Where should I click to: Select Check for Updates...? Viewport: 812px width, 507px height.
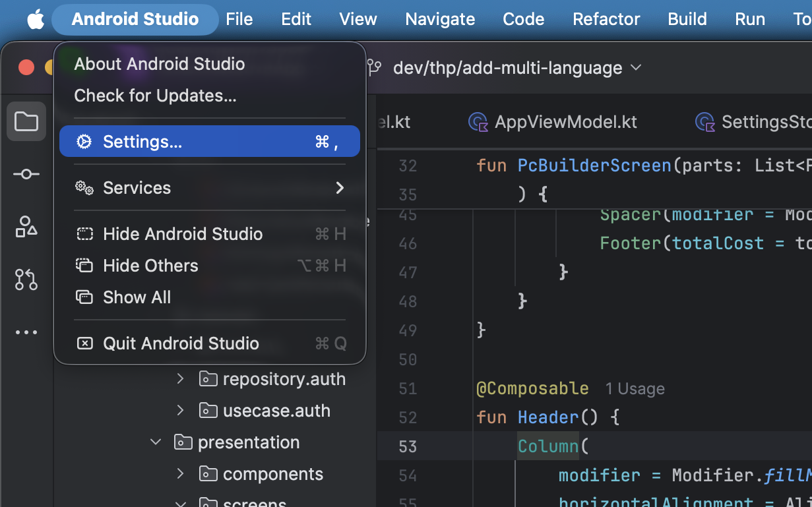click(x=155, y=96)
